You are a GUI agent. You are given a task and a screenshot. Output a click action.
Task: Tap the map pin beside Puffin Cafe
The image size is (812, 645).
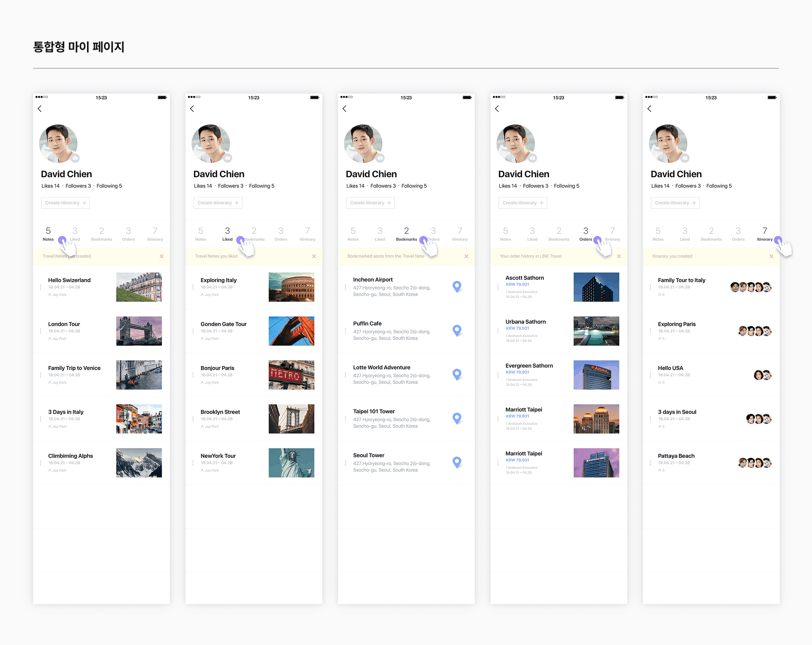(x=457, y=330)
